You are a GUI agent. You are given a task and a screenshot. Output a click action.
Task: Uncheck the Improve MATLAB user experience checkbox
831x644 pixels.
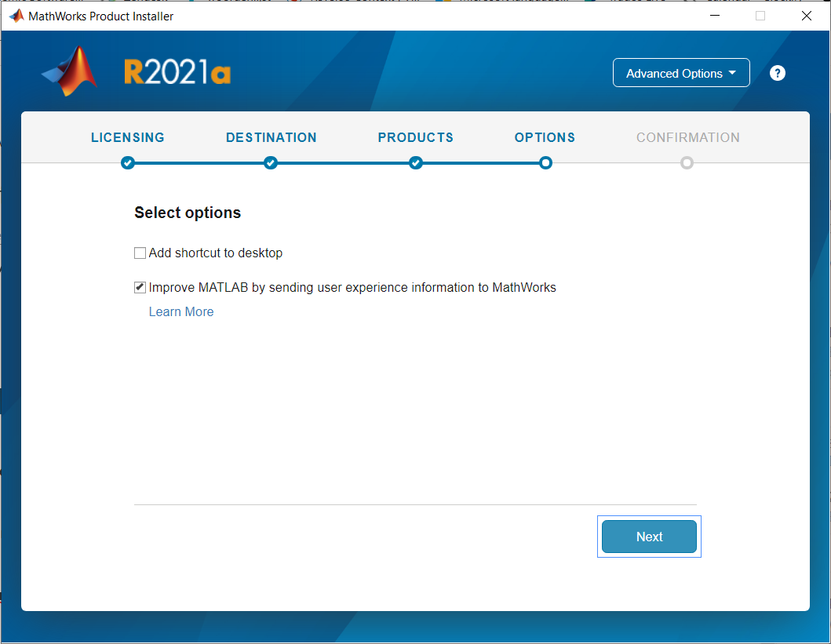point(140,288)
